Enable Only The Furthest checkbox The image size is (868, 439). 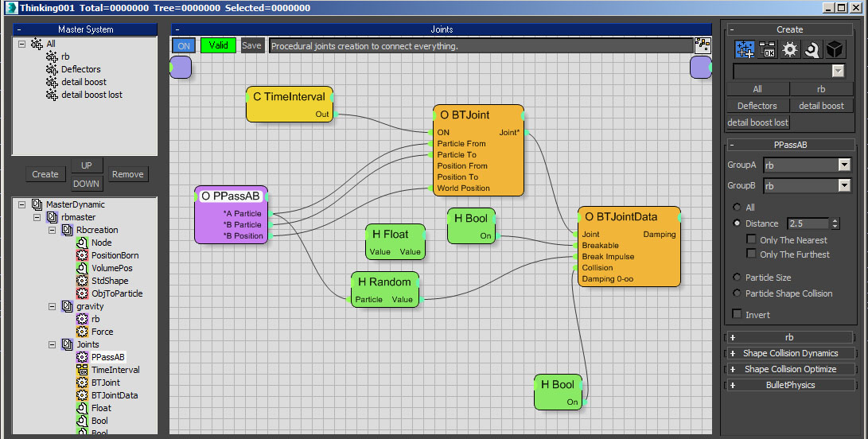point(751,254)
